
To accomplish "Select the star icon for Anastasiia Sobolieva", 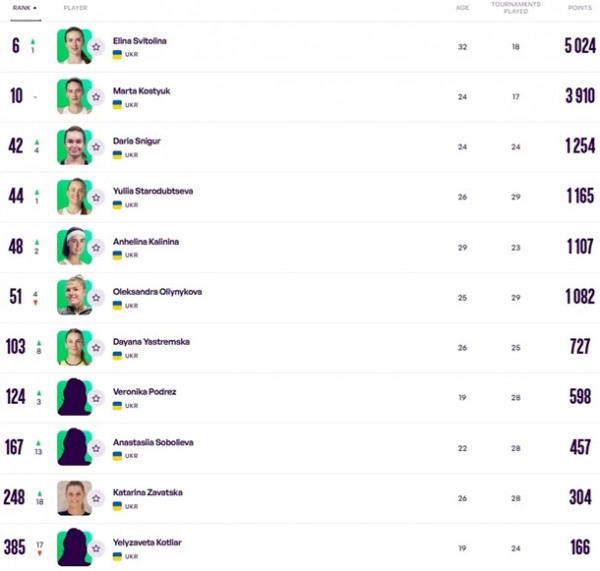I will (x=96, y=448).
